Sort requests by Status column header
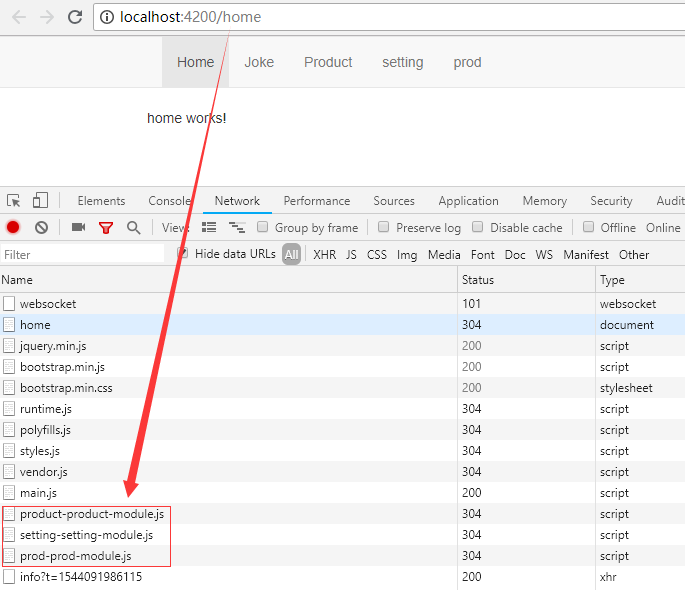This screenshot has width=685, height=590. tap(478, 280)
